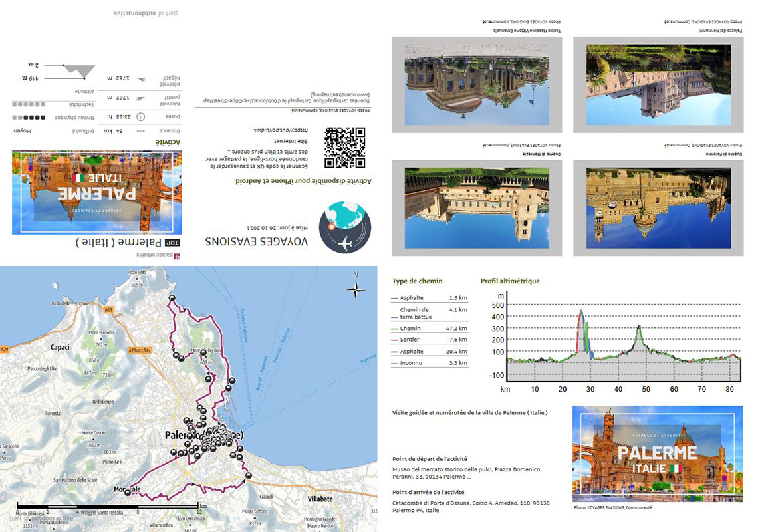Click the red Sentier legend line
Screen dimensions: 758x532
[x=394, y=340]
